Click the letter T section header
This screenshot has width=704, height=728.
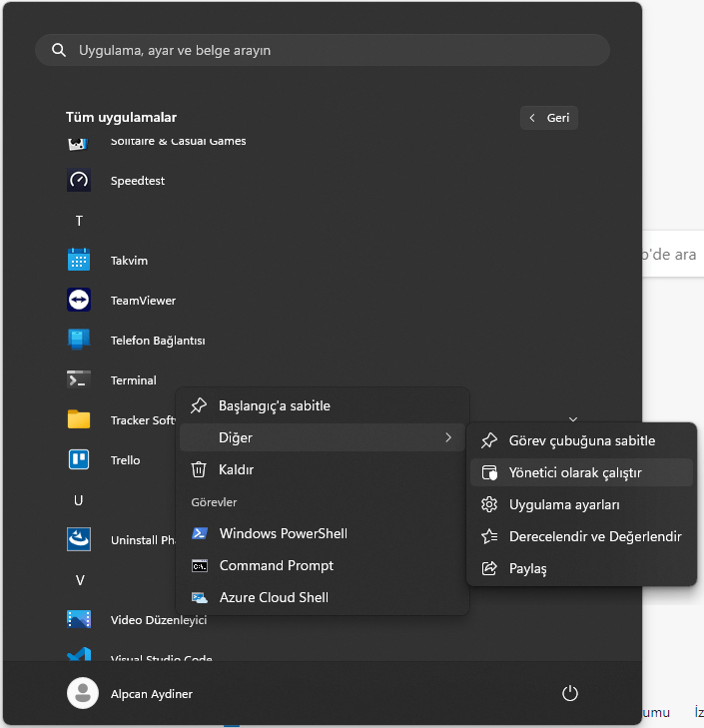(x=80, y=221)
